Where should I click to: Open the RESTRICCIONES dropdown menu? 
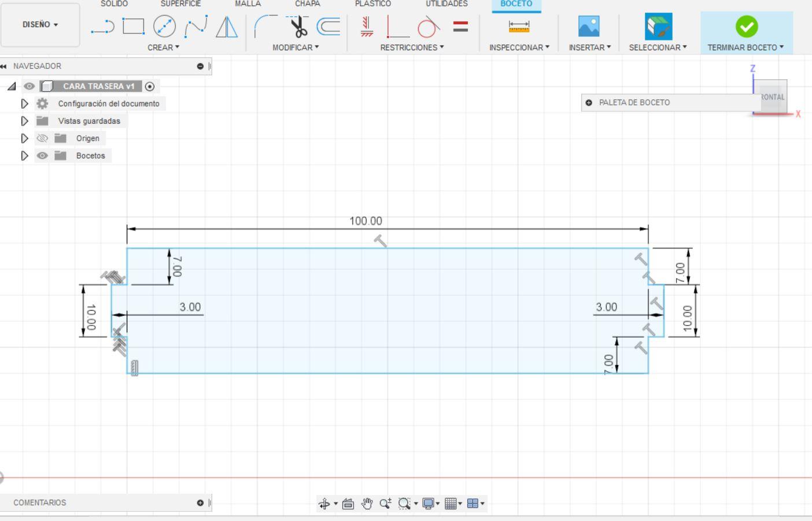[412, 47]
